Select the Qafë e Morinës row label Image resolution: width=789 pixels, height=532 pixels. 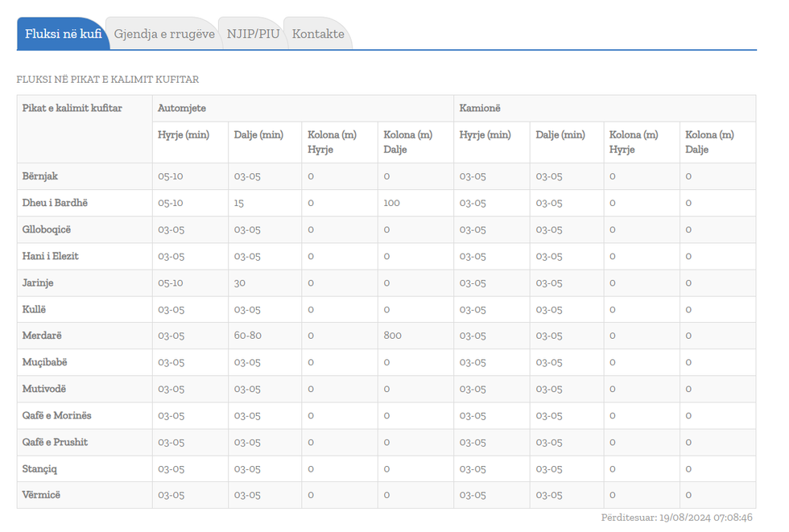(57, 415)
